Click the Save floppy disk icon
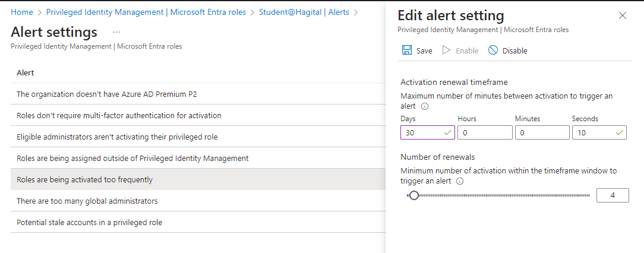 tap(407, 50)
